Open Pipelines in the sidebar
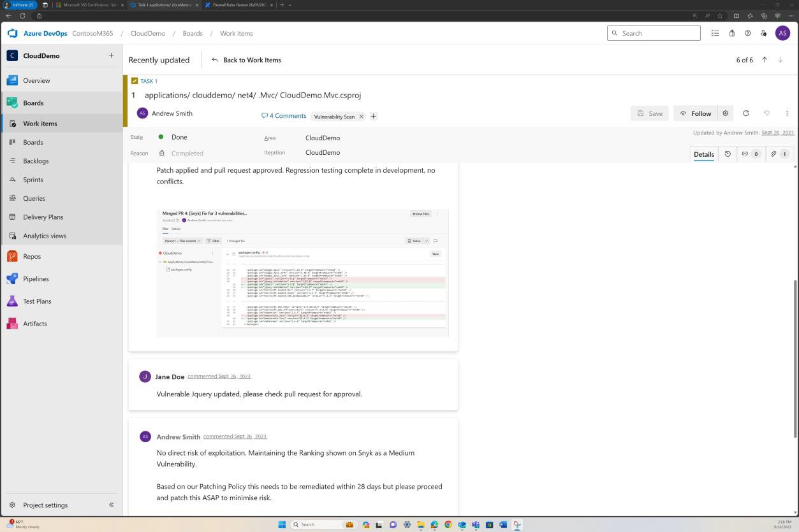Viewport: 799px width, 532px height. point(36,278)
